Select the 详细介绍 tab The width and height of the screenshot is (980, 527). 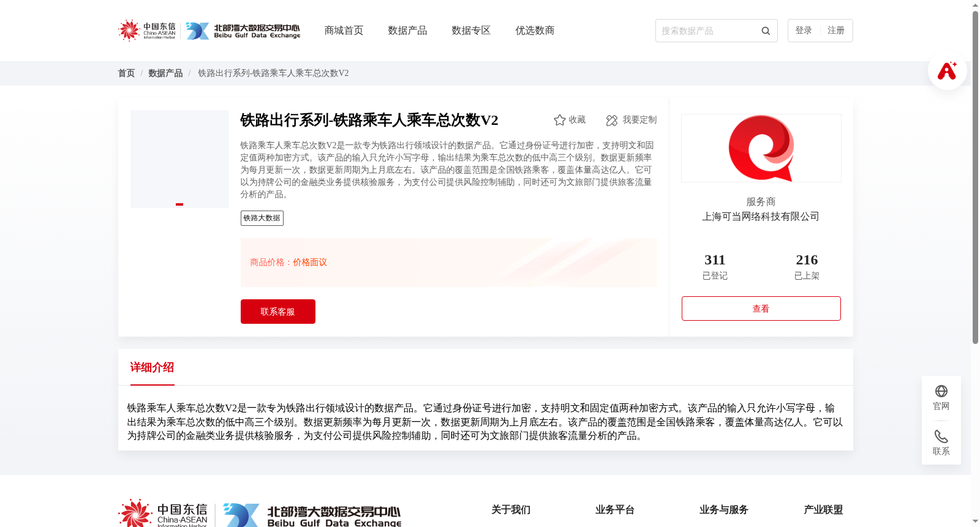(152, 367)
